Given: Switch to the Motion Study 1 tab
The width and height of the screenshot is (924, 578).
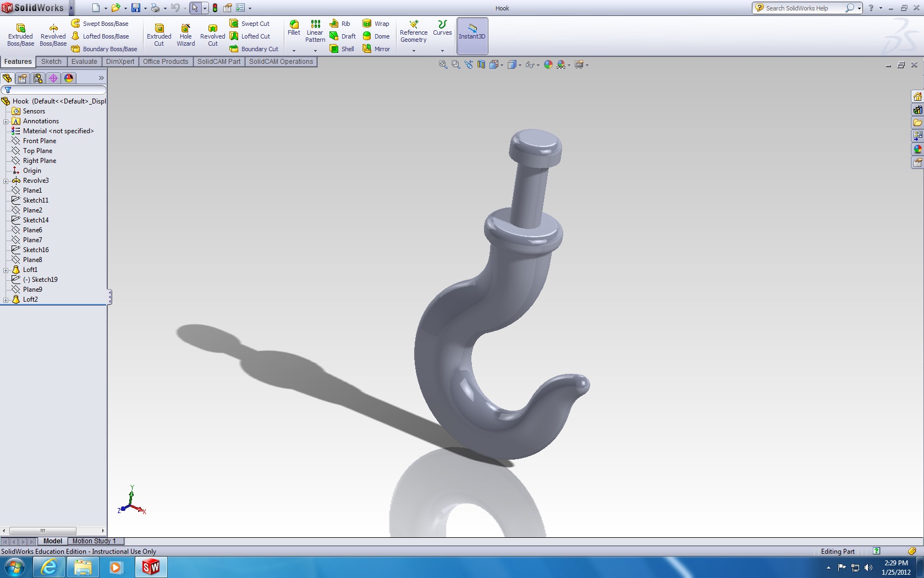Looking at the screenshot, I should point(94,541).
